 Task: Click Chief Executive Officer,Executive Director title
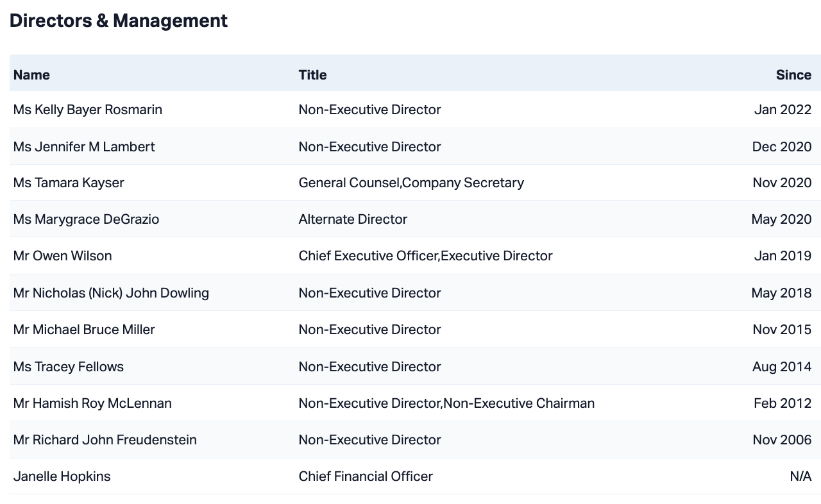point(425,256)
